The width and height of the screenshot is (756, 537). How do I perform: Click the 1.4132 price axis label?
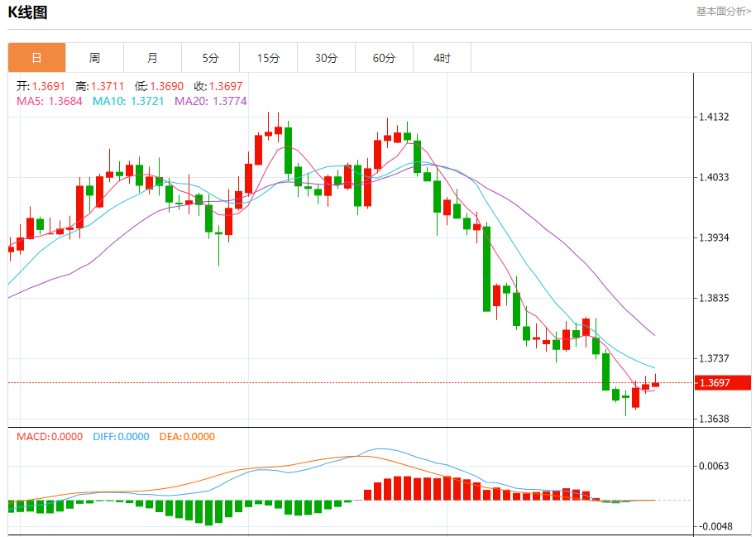[714, 117]
